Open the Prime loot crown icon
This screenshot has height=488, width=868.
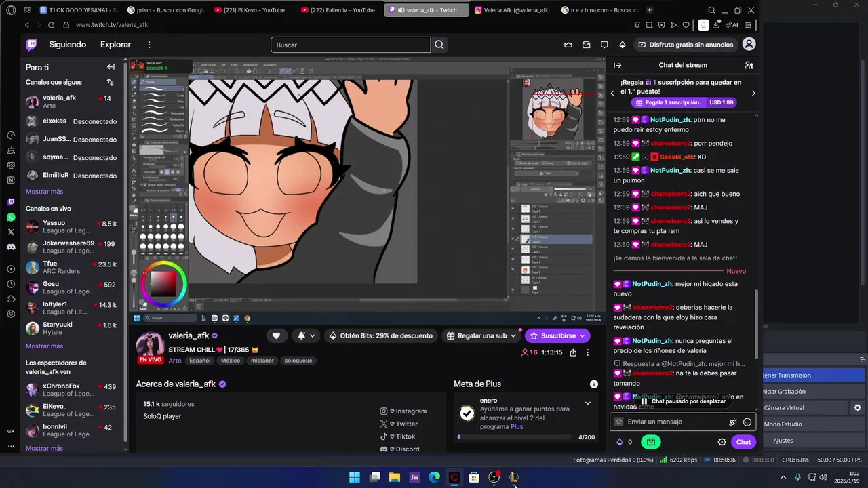[568, 45]
